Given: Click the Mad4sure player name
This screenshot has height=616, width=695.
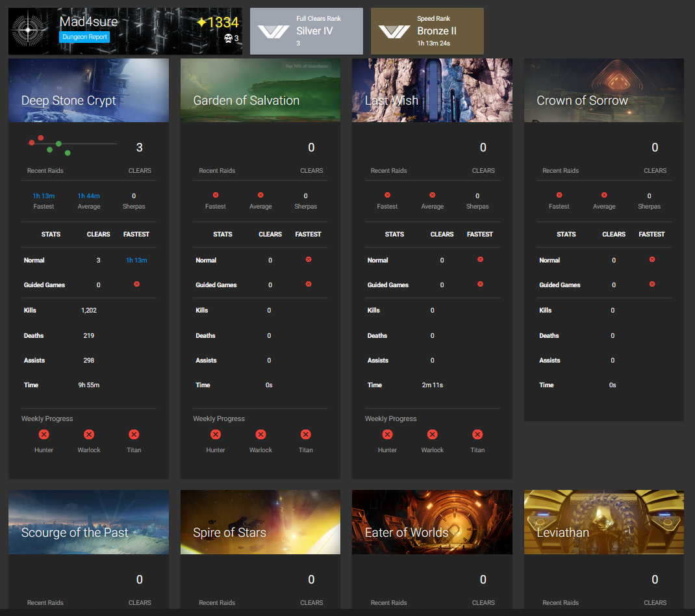Looking at the screenshot, I should pos(88,21).
